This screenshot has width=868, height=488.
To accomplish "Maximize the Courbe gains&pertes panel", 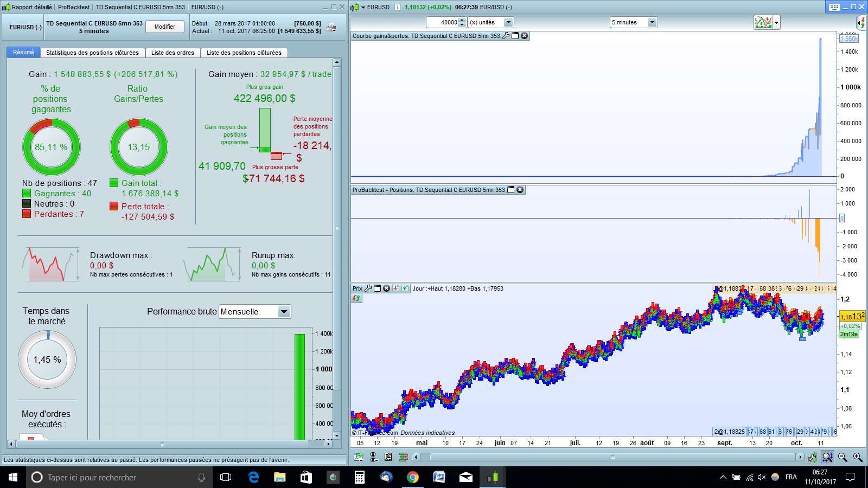I will coord(515,36).
